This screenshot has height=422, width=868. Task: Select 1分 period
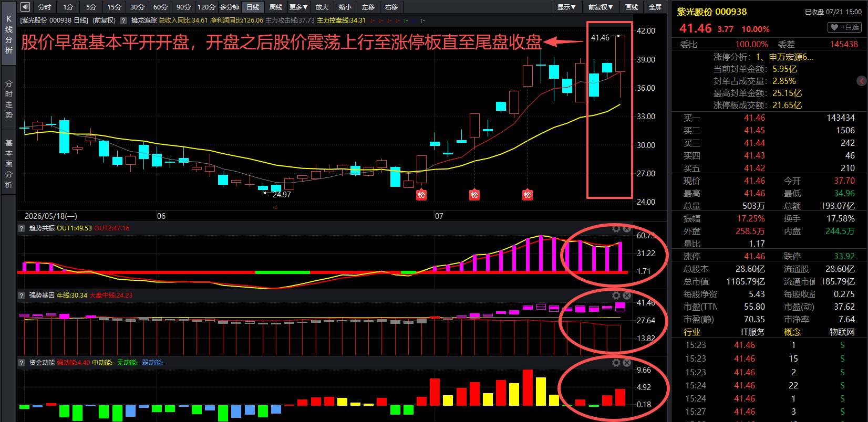tap(68, 7)
